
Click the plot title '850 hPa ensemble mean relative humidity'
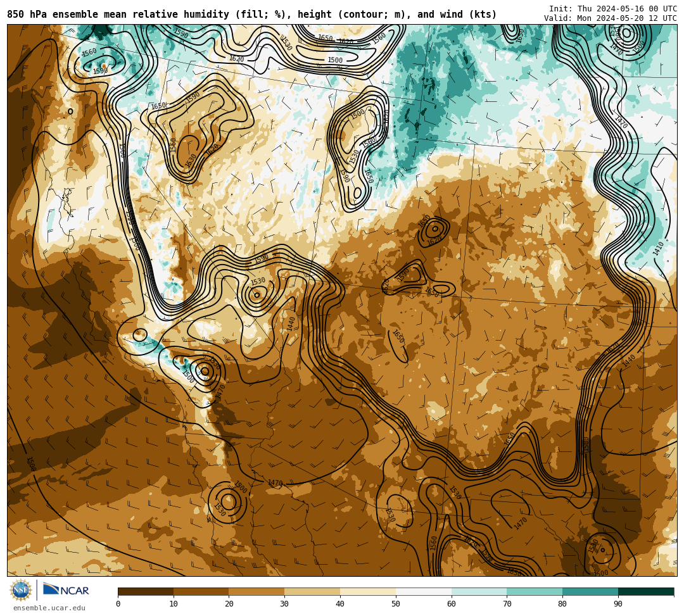(x=120, y=15)
